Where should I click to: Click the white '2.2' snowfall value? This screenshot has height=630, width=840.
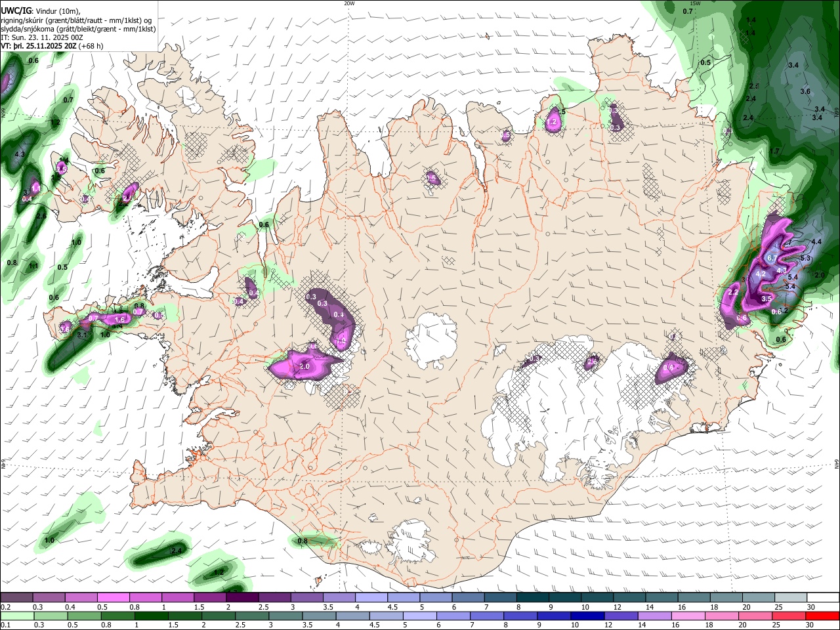734,292
